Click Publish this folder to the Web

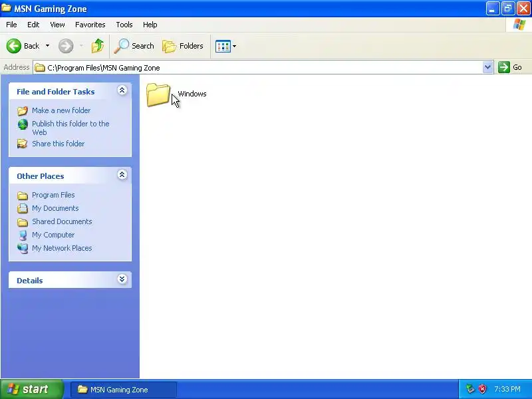[70, 128]
